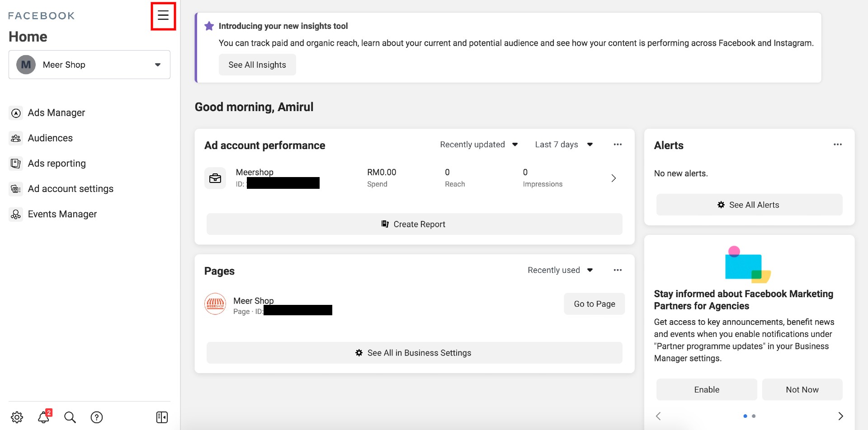This screenshot has width=868, height=430.
Task: Open the notifications bell
Action: 44,416
